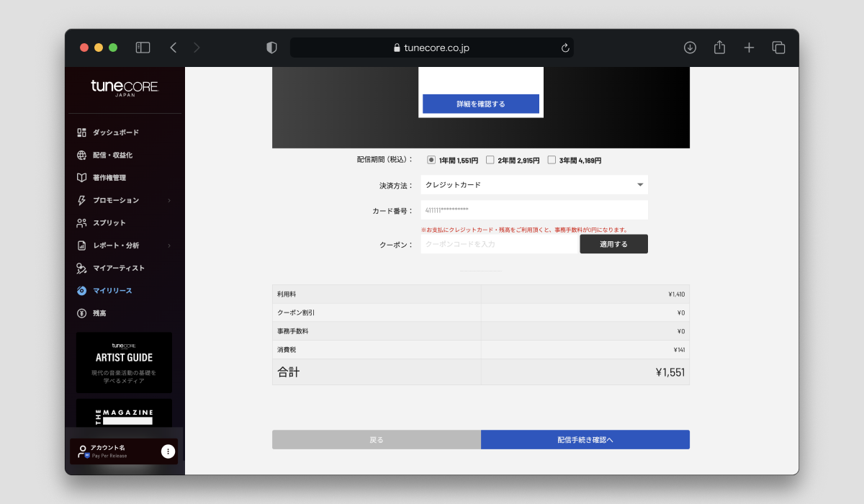Open the Dashboard icon in sidebar
864x504 pixels.
(x=81, y=132)
